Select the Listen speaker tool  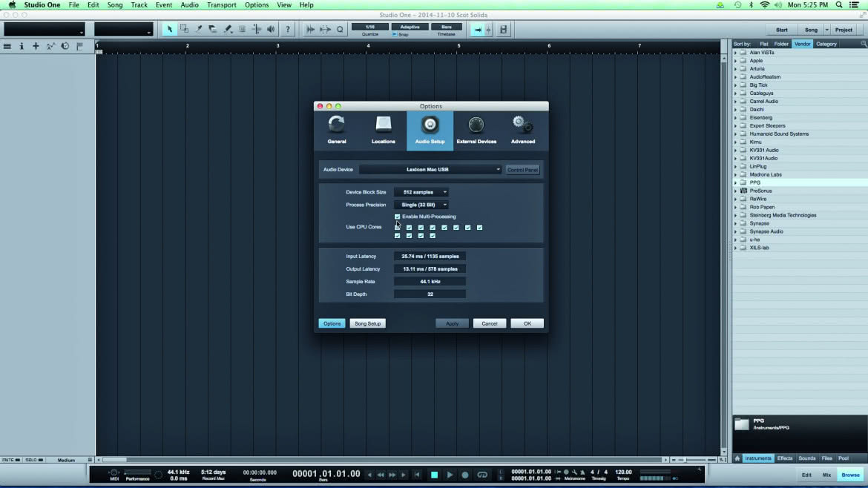[271, 30]
